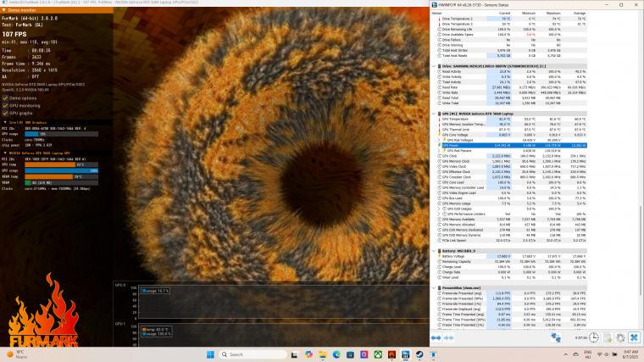Screen dimensions: 644x362
Task: Toggle GPU graphs checkbox in FurMark
Action: tap(5, 113)
